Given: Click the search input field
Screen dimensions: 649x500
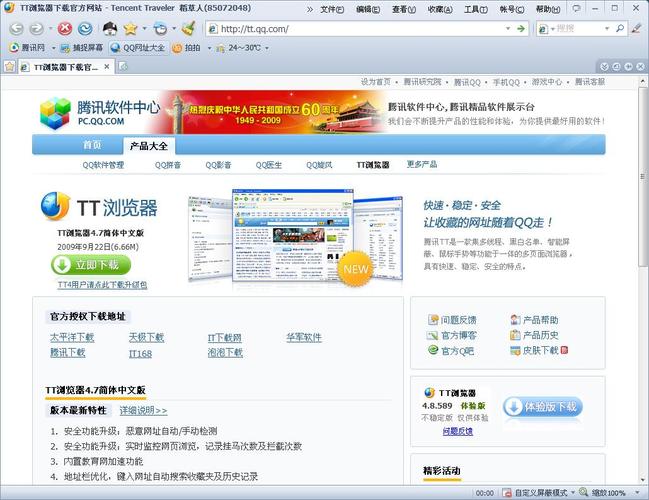Looking at the screenshot, I should click(579, 29).
